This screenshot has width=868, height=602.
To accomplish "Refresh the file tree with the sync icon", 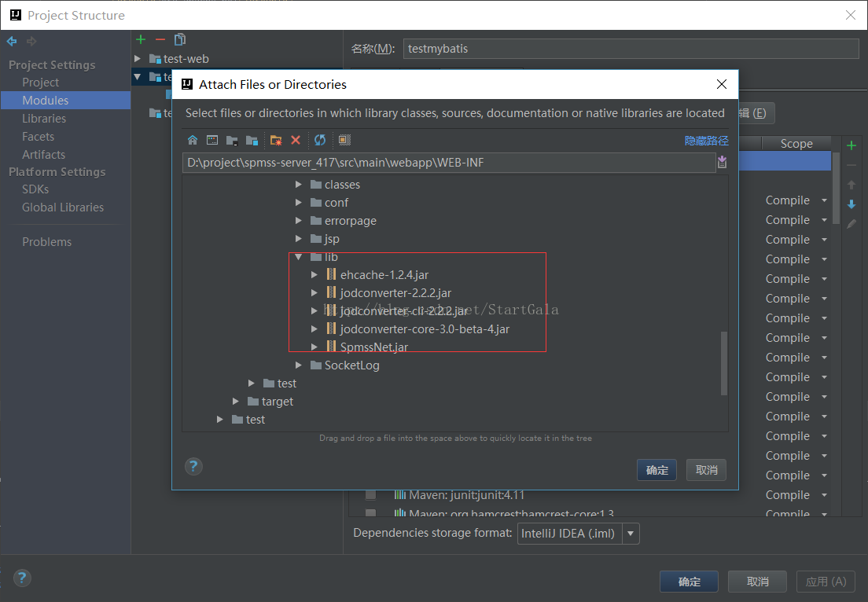I will click(x=320, y=140).
